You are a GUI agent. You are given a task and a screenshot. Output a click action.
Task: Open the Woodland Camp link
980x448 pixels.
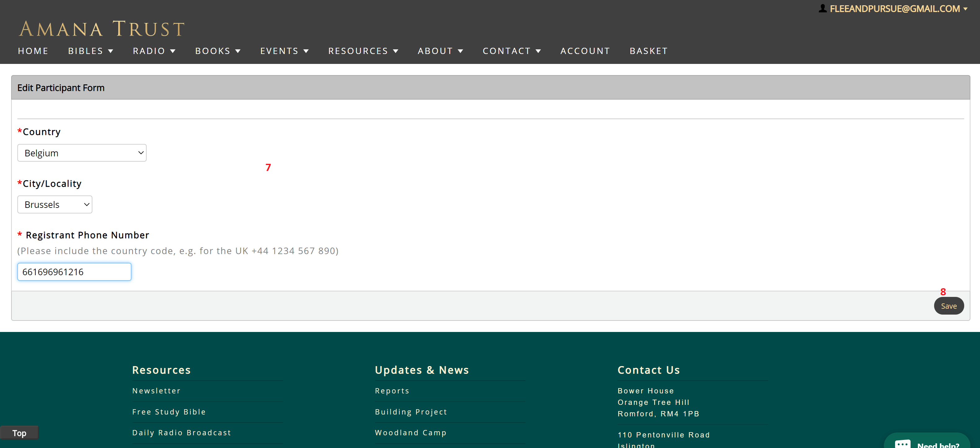click(x=410, y=432)
